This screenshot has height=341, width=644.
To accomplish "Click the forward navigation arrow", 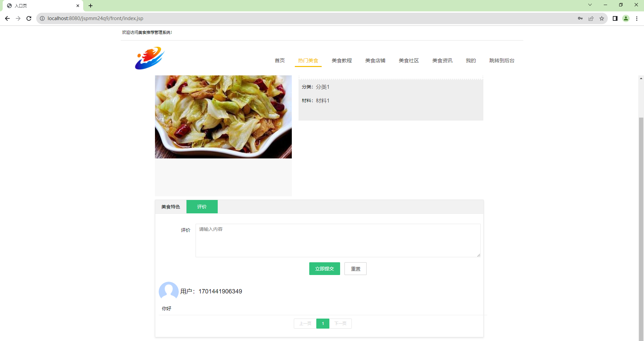I will [18, 18].
